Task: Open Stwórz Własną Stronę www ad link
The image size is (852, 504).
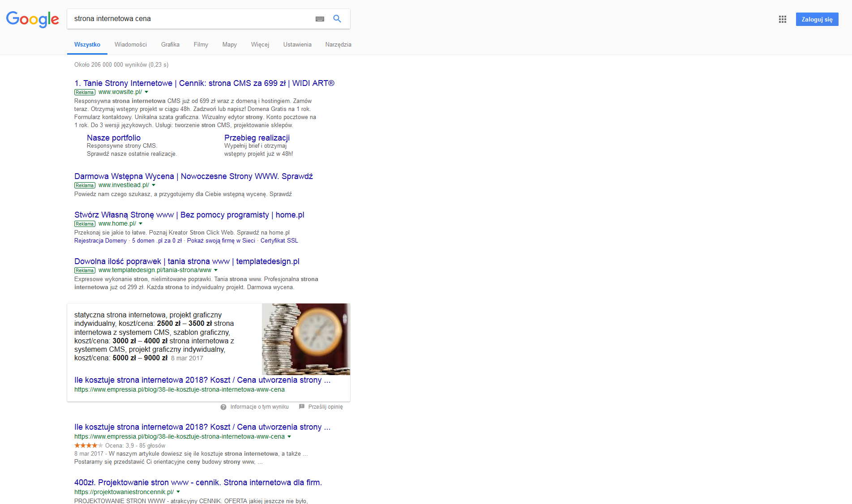Action: pyautogui.click(x=189, y=215)
